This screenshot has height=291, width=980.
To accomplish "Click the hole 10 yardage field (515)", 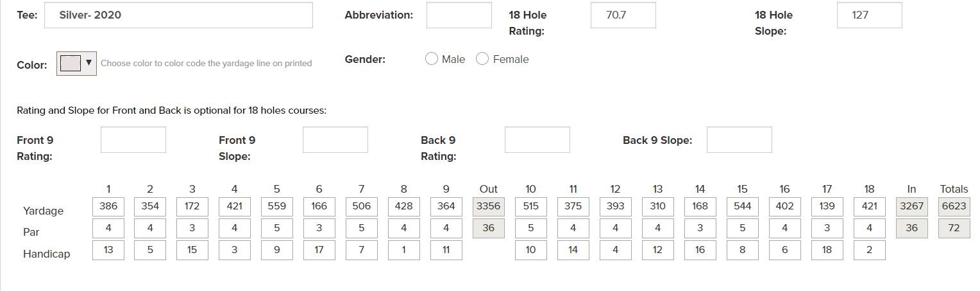I will point(530,206).
